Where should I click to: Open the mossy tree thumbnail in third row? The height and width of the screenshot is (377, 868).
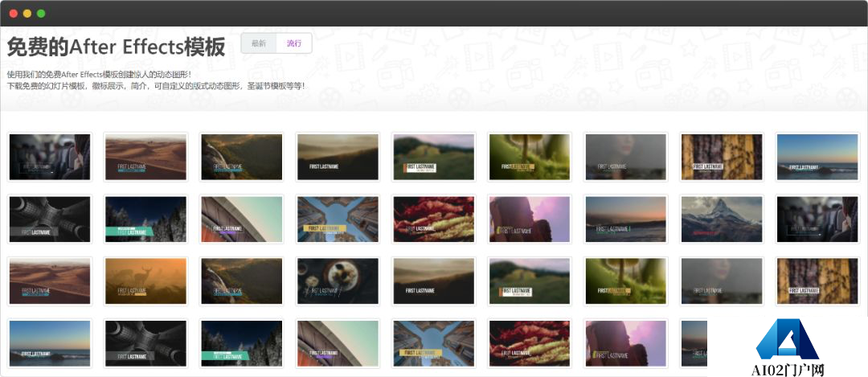[626, 281]
